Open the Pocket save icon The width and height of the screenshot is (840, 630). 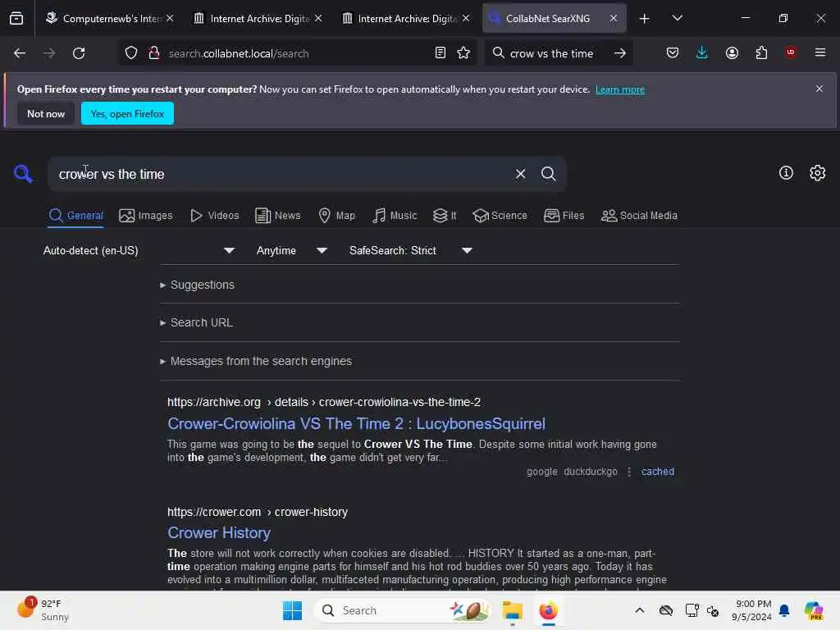[x=673, y=52]
